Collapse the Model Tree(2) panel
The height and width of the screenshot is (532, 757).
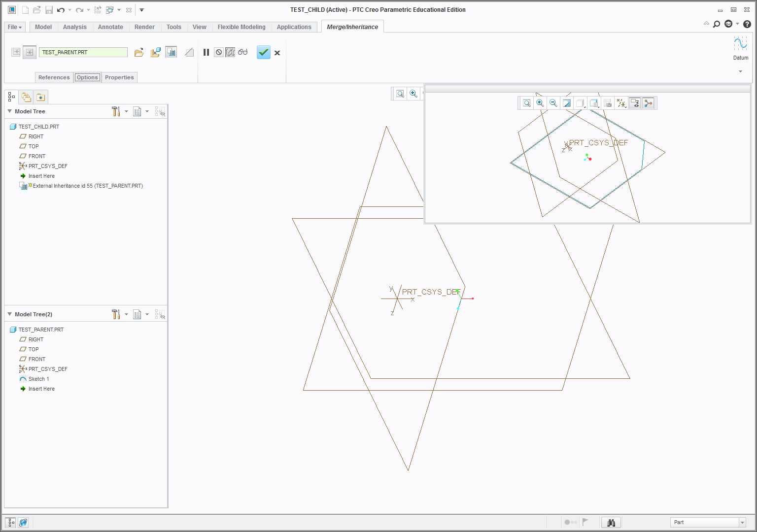pos(9,314)
